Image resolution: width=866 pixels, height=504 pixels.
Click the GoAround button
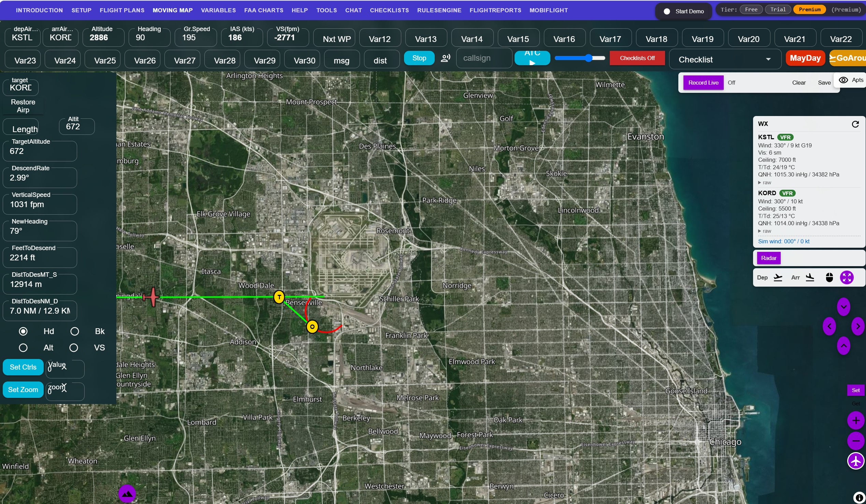tap(848, 58)
